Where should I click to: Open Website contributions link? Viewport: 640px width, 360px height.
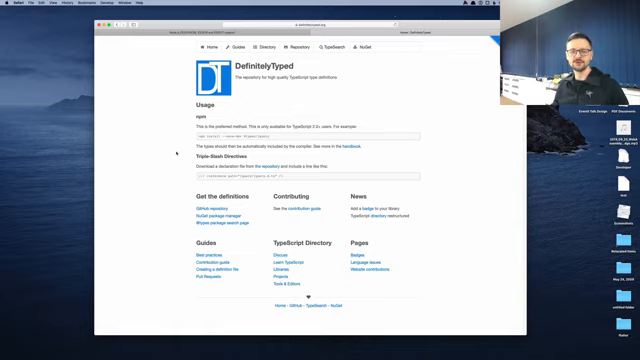click(370, 269)
